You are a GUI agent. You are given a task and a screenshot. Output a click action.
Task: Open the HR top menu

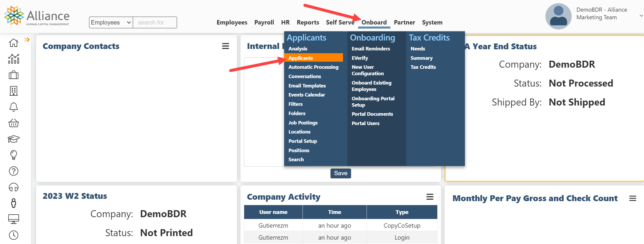click(x=285, y=22)
